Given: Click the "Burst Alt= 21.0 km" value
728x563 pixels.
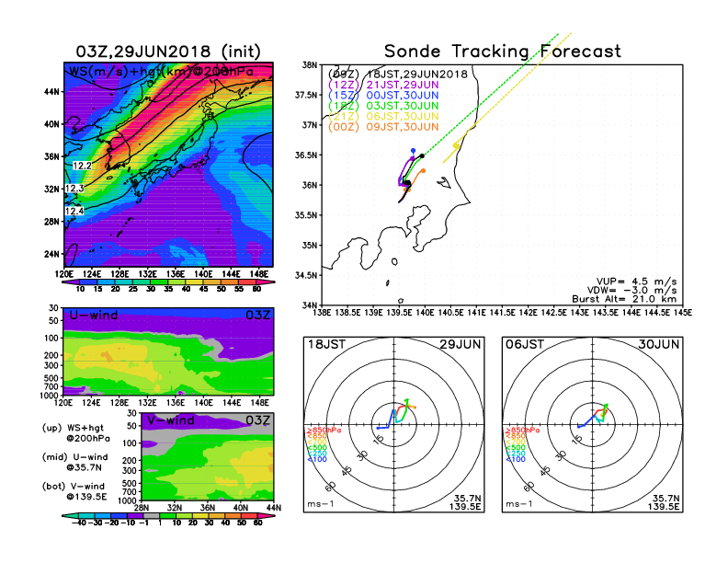Looking at the screenshot, I should point(624,299).
